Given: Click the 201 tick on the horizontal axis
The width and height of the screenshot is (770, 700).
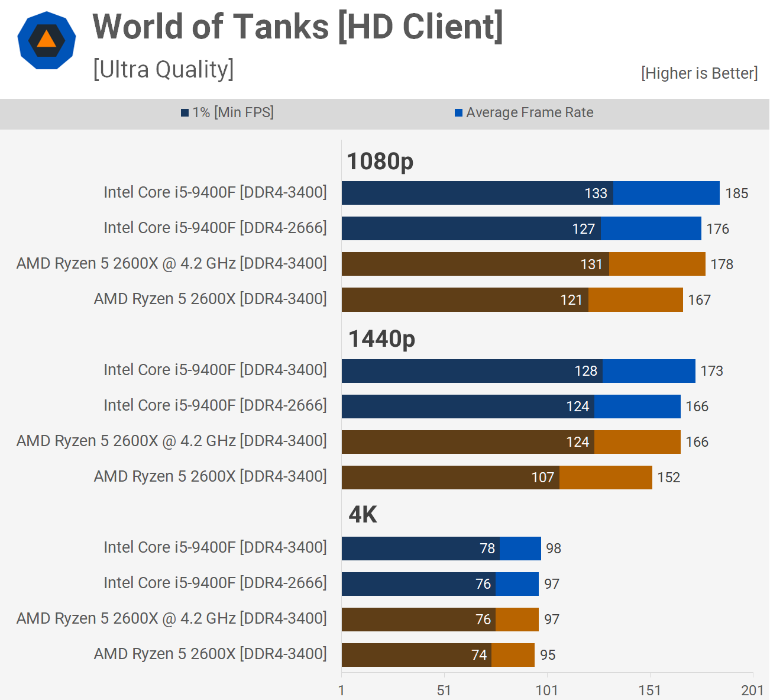Looking at the screenshot, I should [752, 690].
